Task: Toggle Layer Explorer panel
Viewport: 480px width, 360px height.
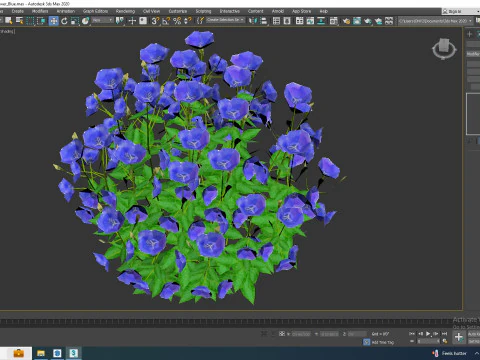Action: point(287,21)
